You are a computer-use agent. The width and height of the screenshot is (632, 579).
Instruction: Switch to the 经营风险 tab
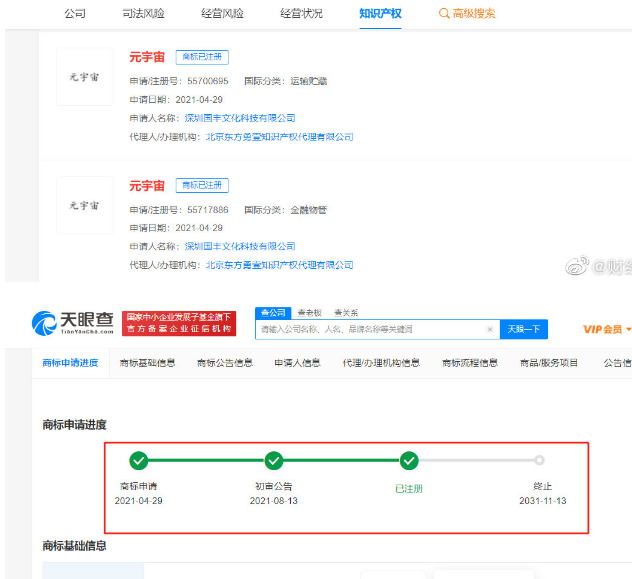tap(222, 14)
